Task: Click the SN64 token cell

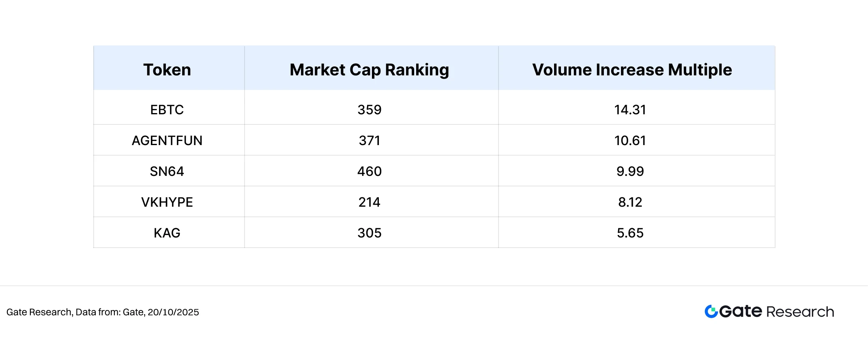Action: (x=167, y=171)
